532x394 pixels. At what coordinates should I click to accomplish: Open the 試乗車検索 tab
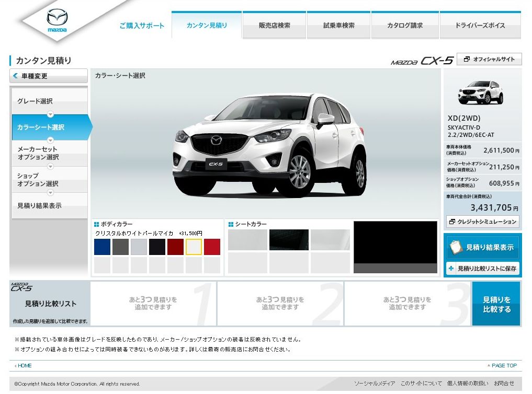pyautogui.click(x=338, y=25)
